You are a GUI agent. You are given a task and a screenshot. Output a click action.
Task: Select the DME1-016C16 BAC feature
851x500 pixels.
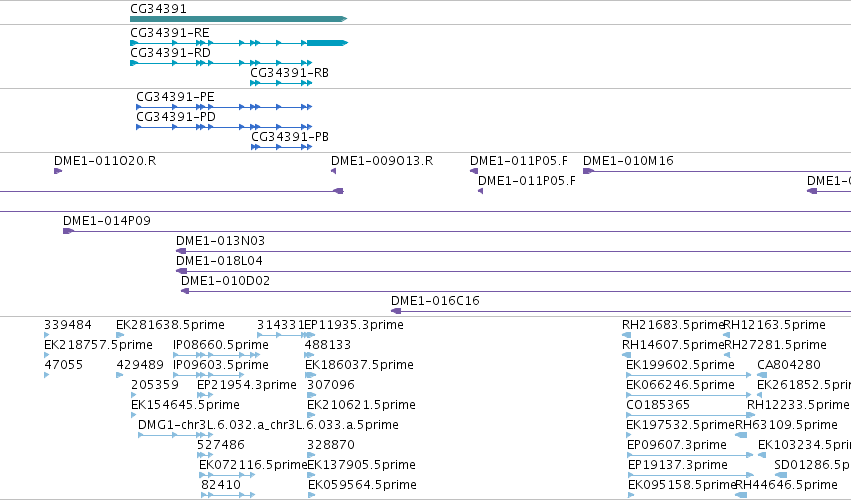pyautogui.click(x=621, y=312)
